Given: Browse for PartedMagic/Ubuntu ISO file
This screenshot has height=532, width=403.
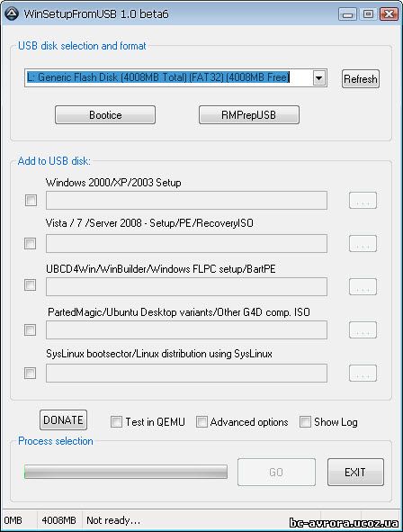Looking at the screenshot, I should 363,329.
